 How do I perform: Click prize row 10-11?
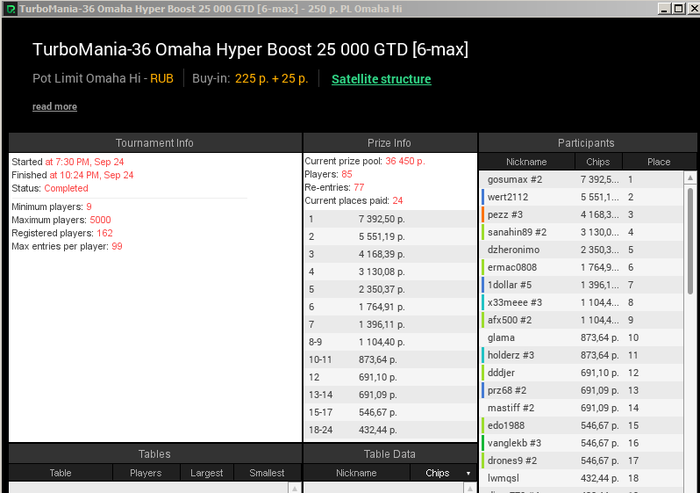390,359
